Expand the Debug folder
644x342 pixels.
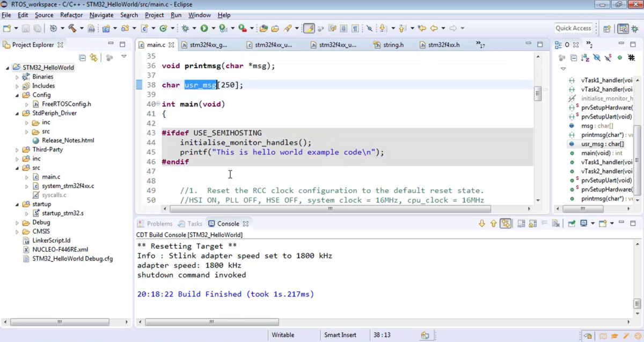click(17, 222)
